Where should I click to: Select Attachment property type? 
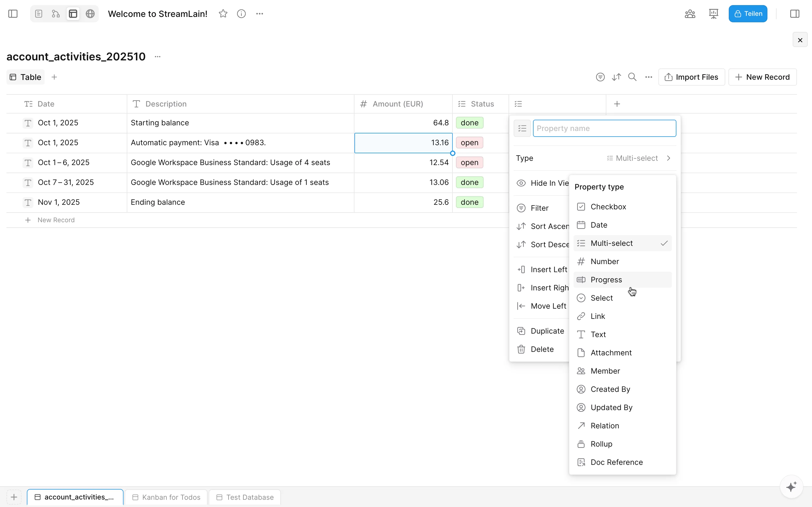tap(622, 353)
